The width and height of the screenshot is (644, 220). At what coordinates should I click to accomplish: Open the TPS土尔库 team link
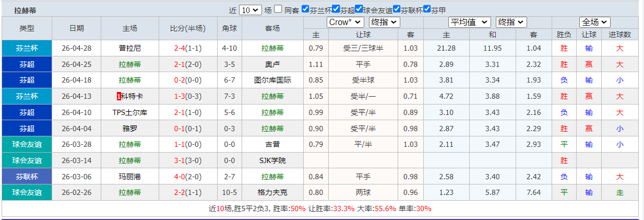pos(130,112)
